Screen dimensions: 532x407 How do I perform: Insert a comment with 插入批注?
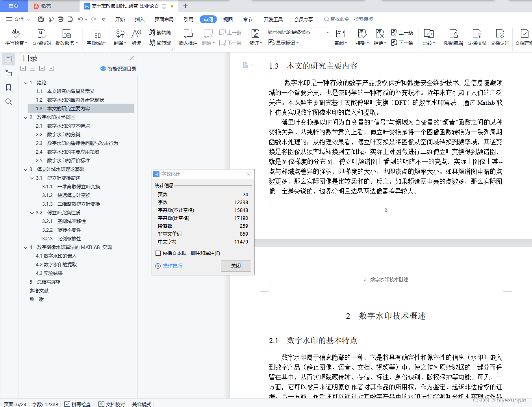(188, 37)
